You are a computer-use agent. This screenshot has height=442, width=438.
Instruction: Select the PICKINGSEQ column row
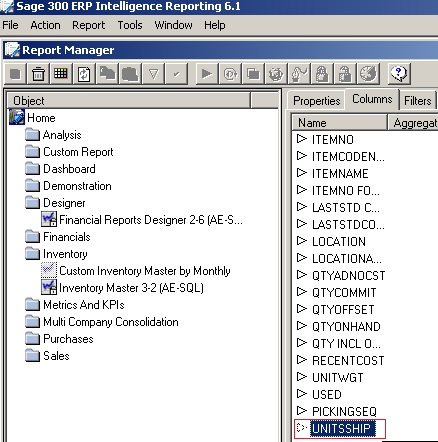(x=344, y=411)
